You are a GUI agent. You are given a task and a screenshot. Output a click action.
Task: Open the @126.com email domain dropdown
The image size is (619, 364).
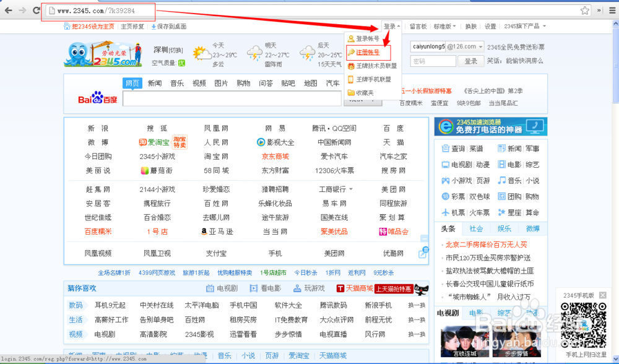pyautogui.click(x=465, y=46)
